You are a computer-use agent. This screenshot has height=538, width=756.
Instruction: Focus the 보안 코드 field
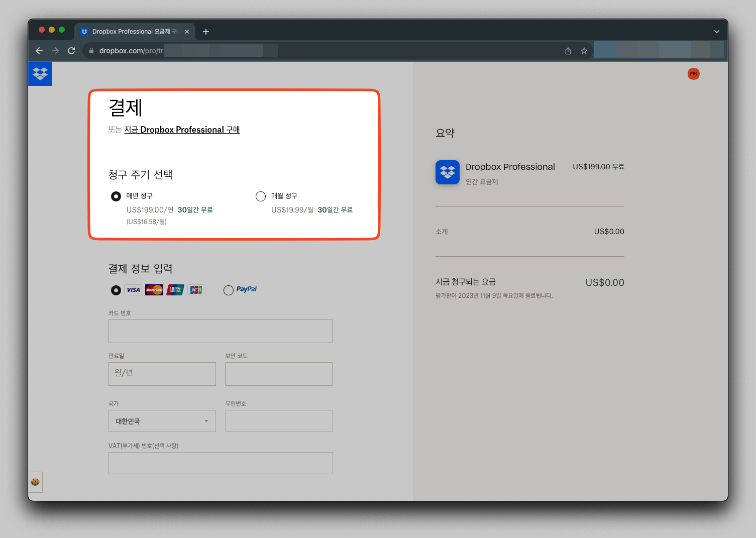click(x=279, y=374)
